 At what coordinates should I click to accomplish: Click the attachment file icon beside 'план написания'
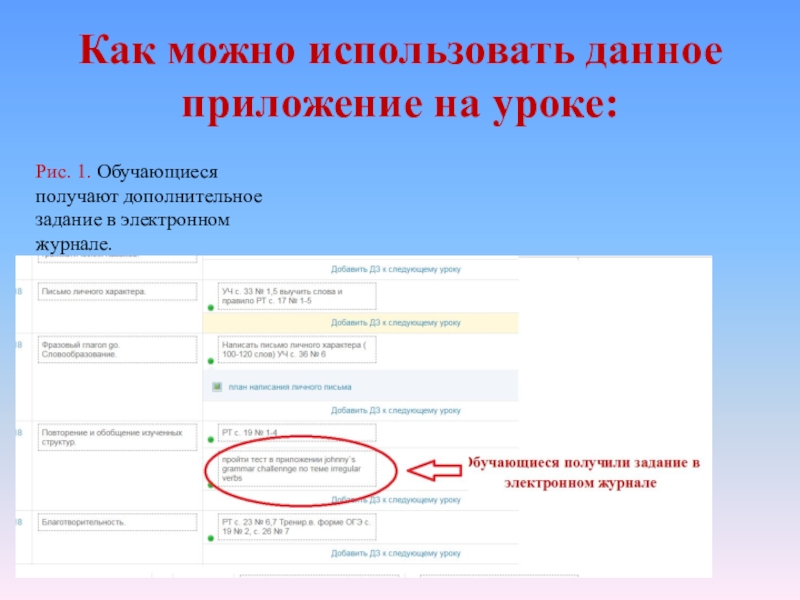point(217,387)
